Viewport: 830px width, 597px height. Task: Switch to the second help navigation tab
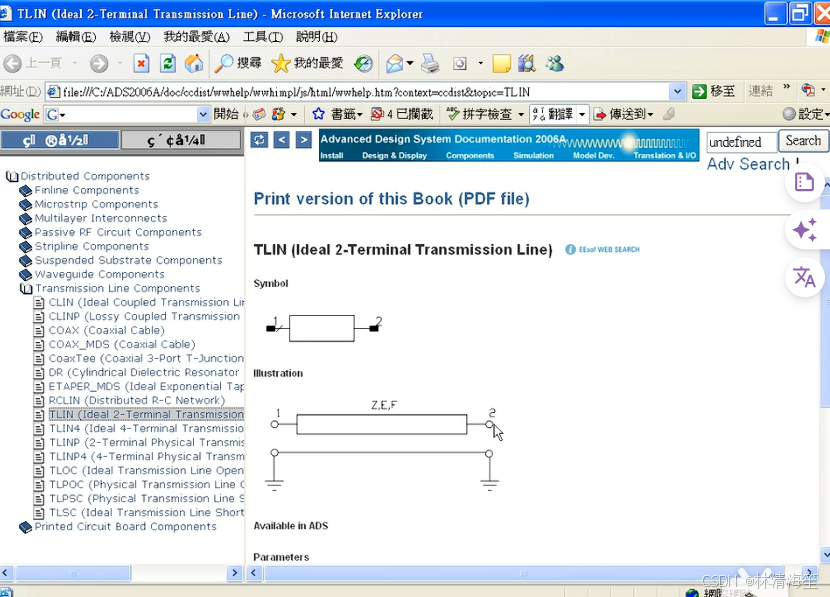182,140
